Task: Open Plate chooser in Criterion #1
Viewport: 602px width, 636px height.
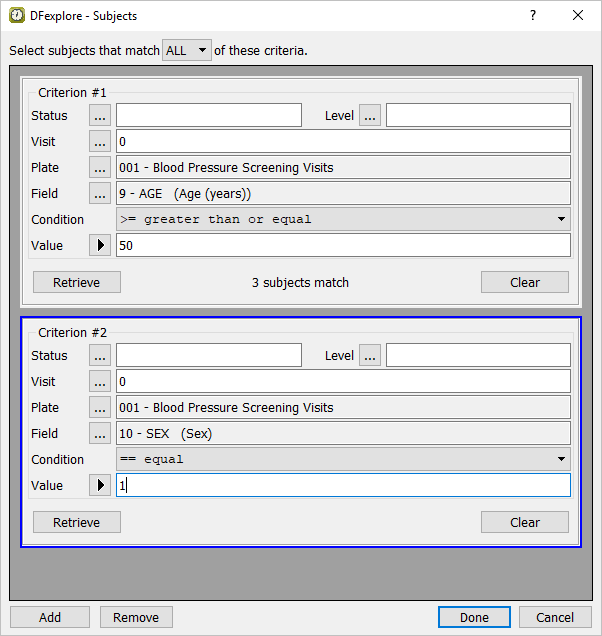Action: [100, 168]
